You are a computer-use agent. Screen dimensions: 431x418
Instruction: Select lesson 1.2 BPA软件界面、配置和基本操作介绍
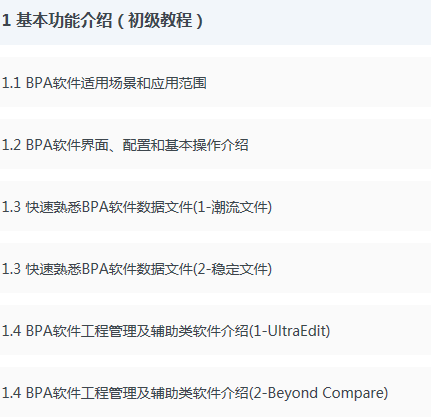pyautogui.click(x=215, y=144)
